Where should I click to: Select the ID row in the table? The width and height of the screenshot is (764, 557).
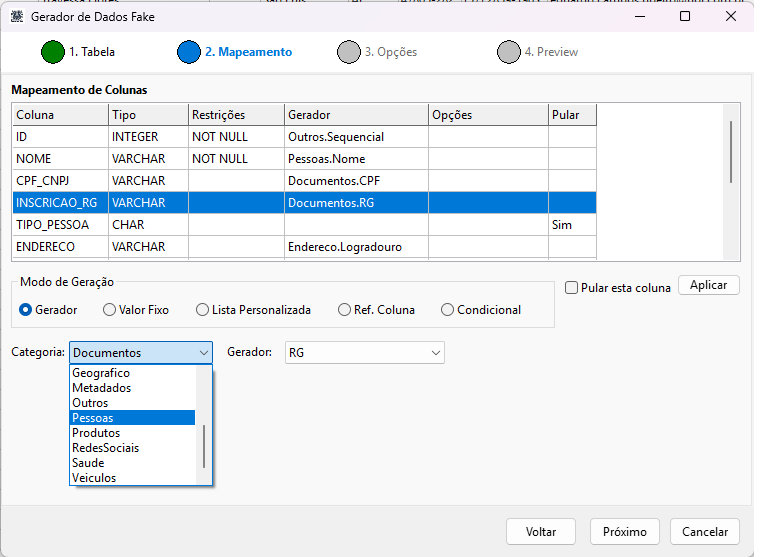pyautogui.click(x=305, y=137)
